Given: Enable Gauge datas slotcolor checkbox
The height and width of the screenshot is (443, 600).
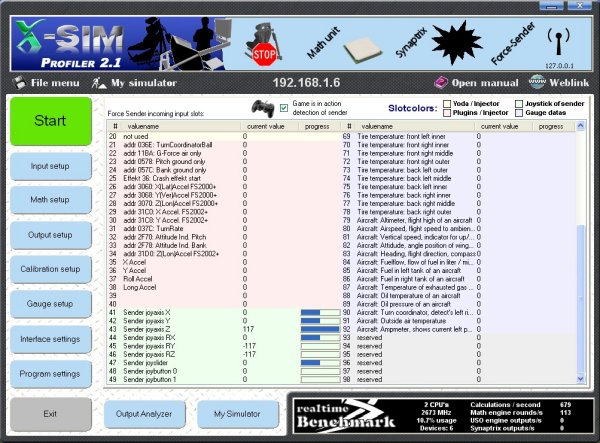Looking at the screenshot, I should [519, 113].
